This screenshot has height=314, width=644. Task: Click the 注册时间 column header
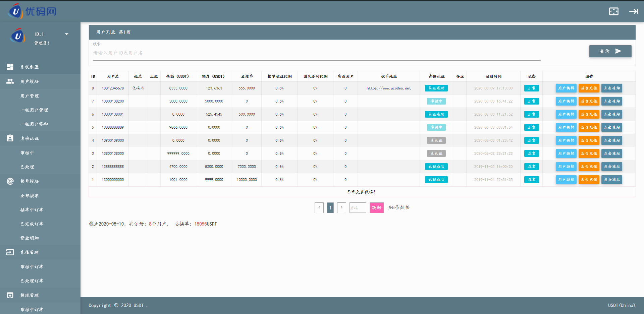[493, 76]
